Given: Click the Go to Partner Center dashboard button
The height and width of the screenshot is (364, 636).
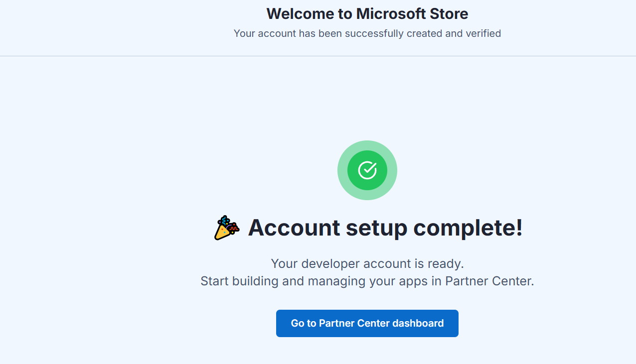Looking at the screenshot, I should tap(367, 323).
